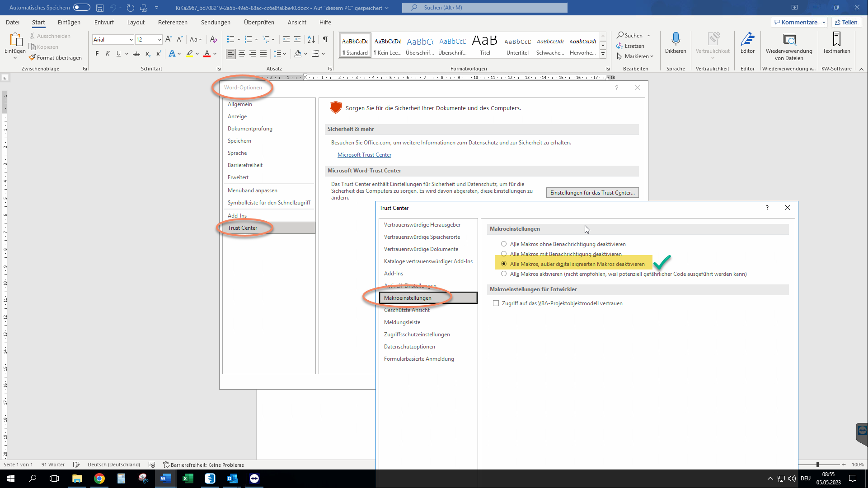Expand the font name Arial dropdown
Screen dimensions: 868x488
tap(131, 40)
